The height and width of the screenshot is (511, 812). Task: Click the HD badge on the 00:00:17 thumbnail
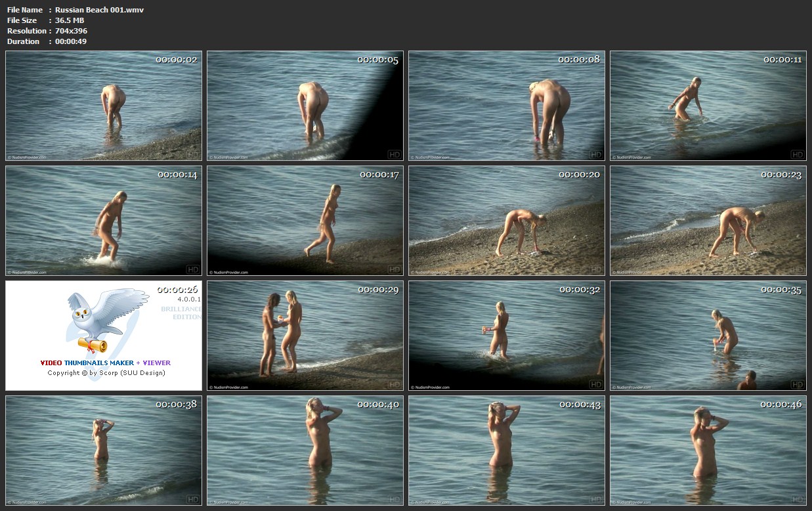click(x=394, y=269)
